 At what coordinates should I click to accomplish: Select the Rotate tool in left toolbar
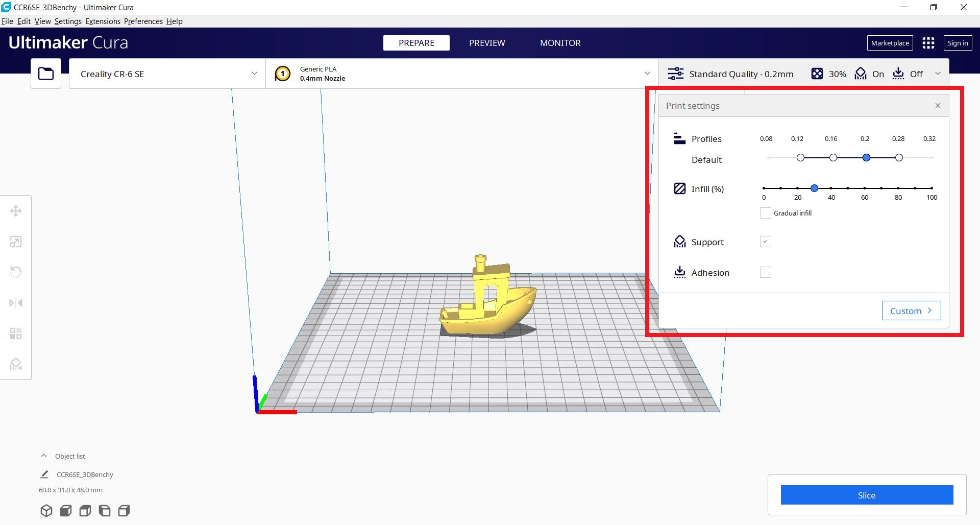16,272
